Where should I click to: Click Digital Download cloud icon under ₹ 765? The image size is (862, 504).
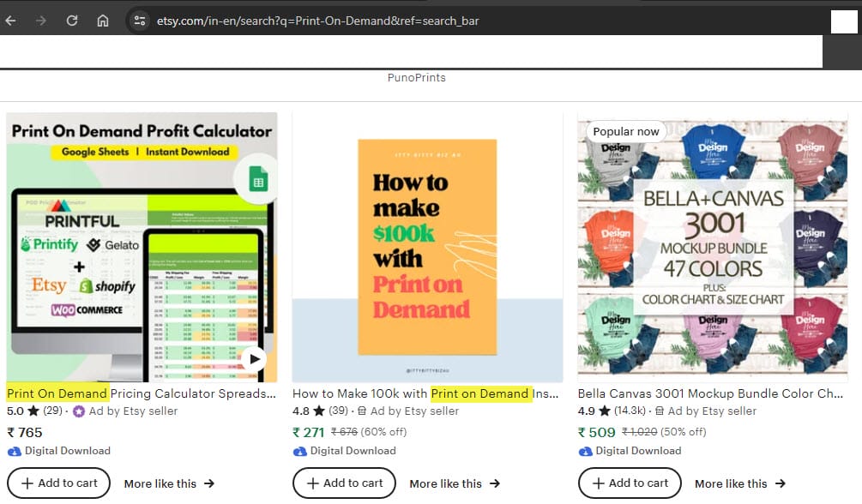point(15,451)
